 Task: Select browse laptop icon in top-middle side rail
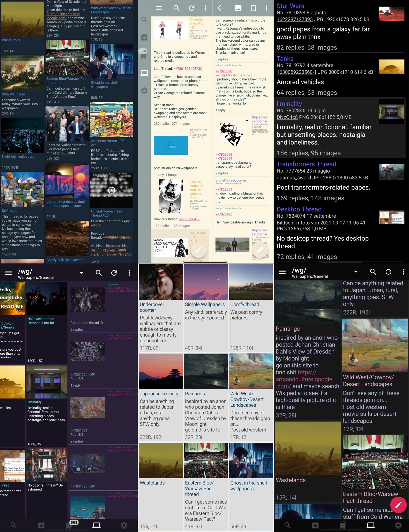pyautogui.click(x=144, y=73)
